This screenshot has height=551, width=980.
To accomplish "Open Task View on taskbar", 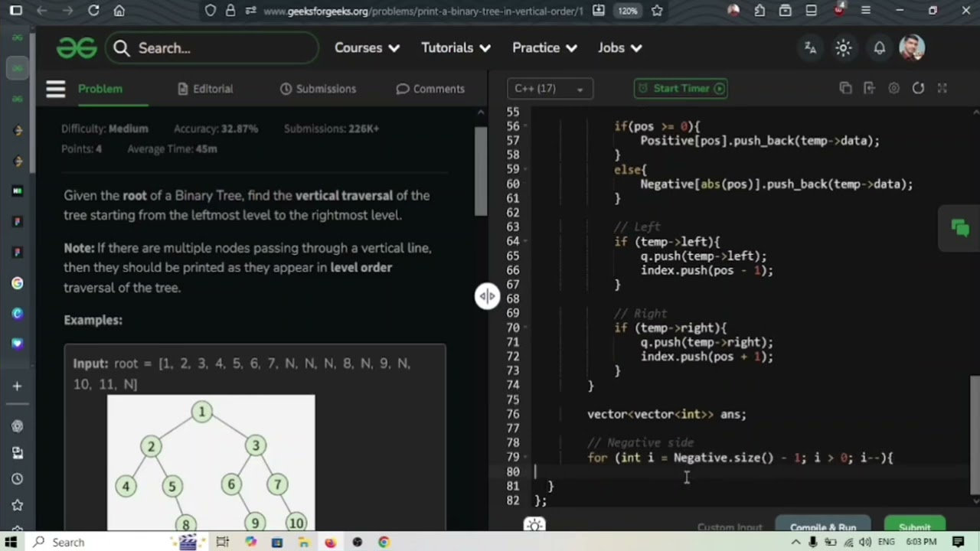I will coord(222,542).
